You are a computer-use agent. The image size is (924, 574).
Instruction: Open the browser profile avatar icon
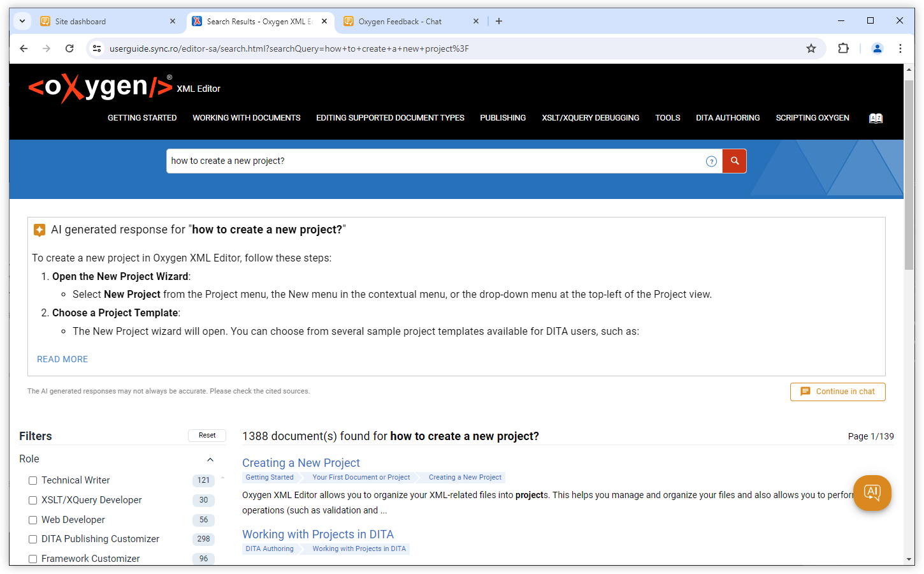point(877,48)
